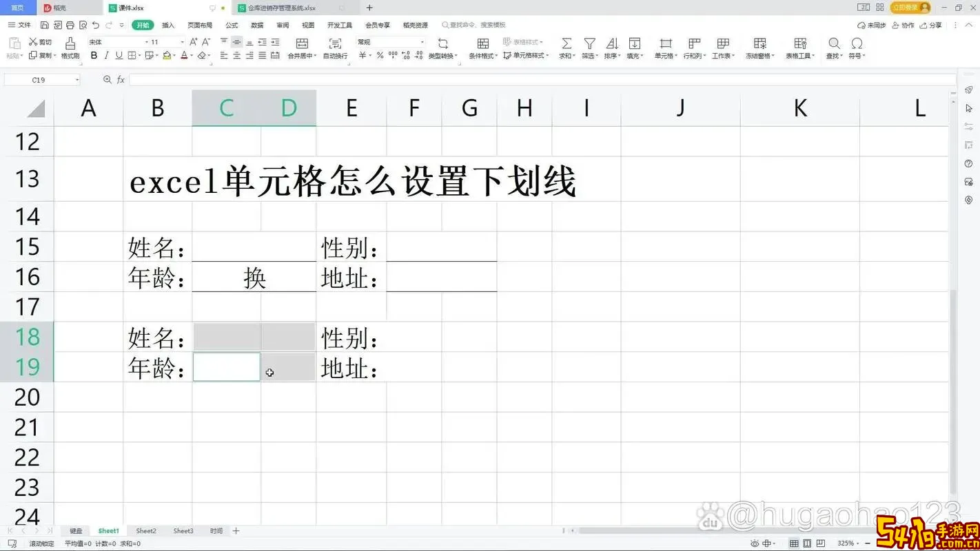This screenshot has width=980, height=551.
Task: Open the Formulas (公式) tab
Action: tap(232, 25)
